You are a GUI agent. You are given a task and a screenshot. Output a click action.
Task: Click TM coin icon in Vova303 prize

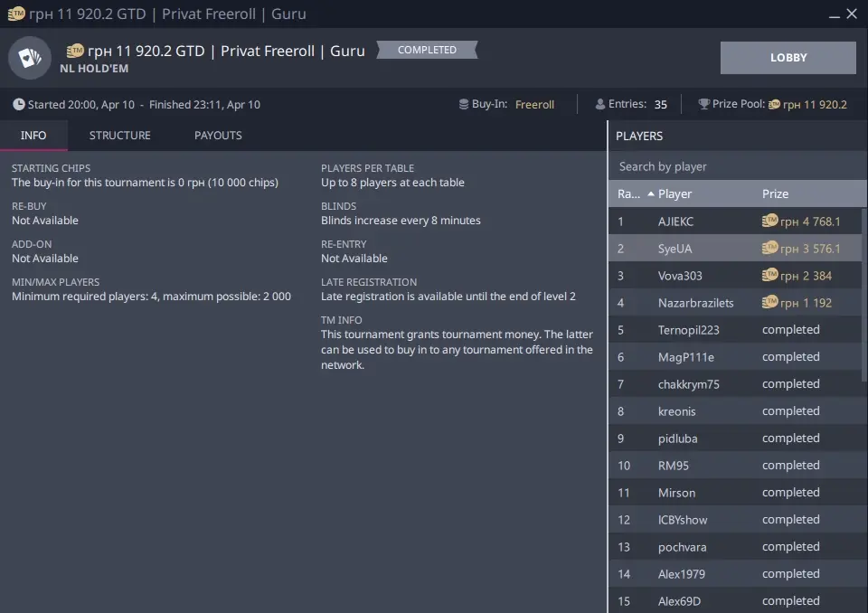tap(770, 275)
